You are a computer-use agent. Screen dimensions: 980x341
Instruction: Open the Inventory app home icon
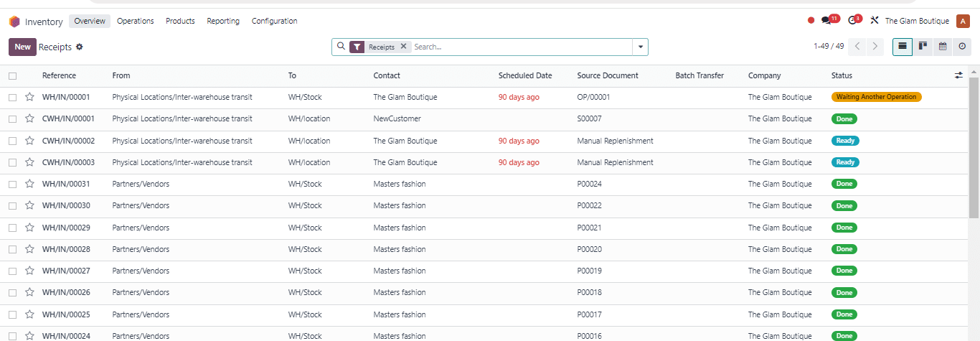[14, 22]
